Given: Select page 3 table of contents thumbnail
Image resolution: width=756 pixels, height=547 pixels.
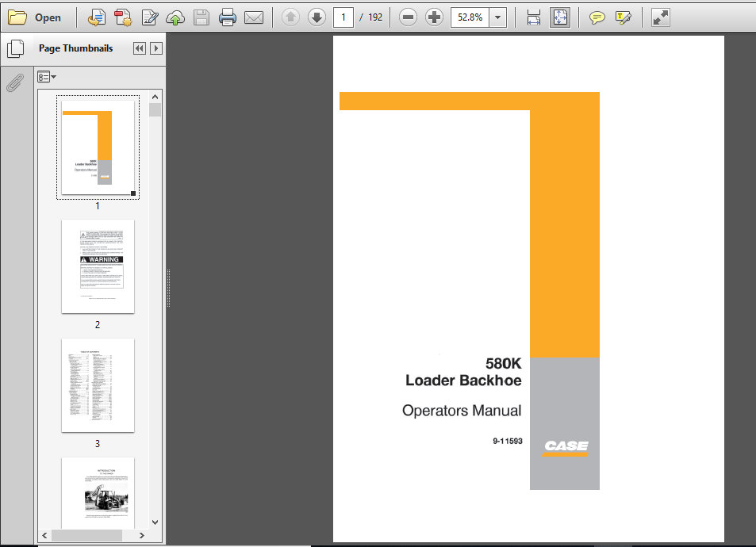Looking at the screenshot, I should [98, 385].
